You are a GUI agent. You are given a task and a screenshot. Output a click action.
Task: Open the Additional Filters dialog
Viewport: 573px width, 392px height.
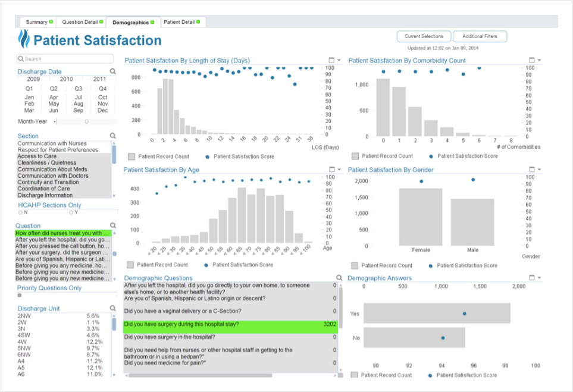click(x=480, y=36)
